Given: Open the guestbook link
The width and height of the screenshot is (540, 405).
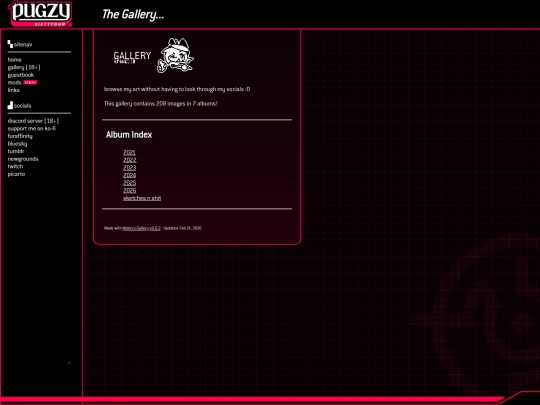Looking at the screenshot, I should [21, 75].
